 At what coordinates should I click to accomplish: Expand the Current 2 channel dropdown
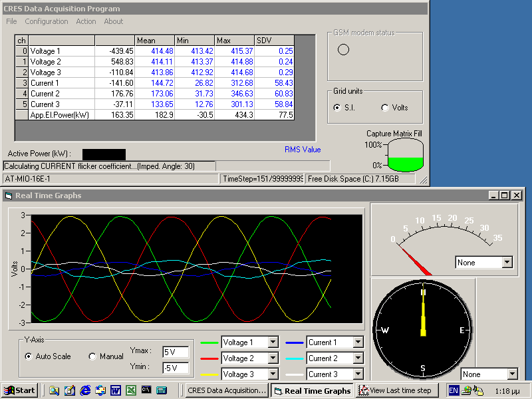tap(358, 358)
